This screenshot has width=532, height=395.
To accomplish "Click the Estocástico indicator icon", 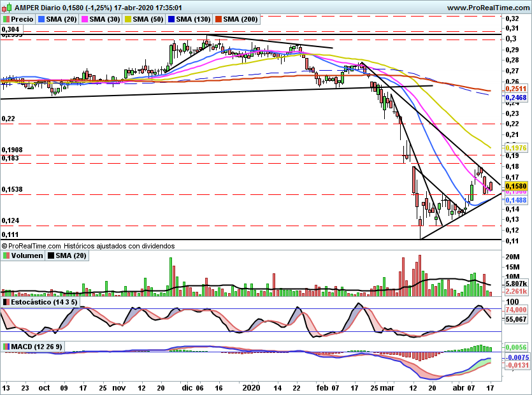I will click(6, 302).
